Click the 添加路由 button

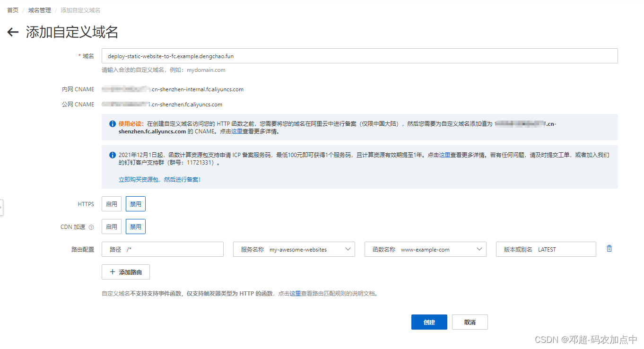tap(126, 272)
